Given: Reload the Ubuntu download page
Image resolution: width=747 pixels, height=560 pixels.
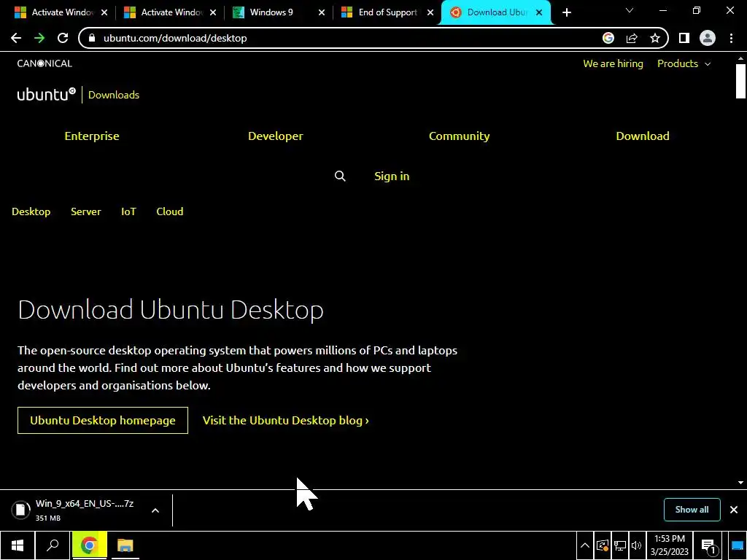Looking at the screenshot, I should click(63, 38).
